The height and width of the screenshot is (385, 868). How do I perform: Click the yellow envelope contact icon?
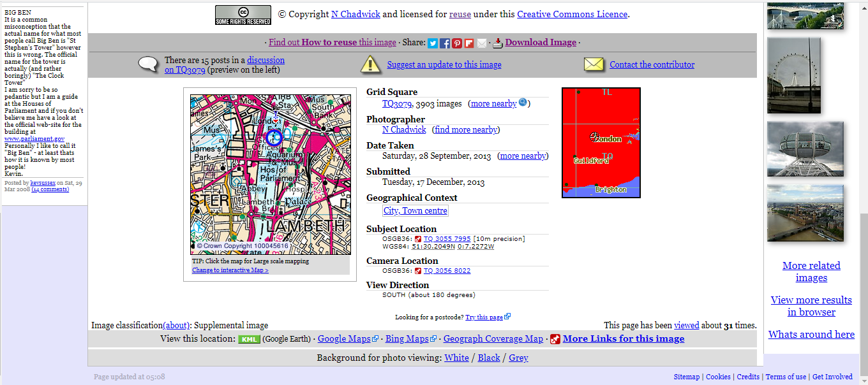pyautogui.click(x=594, y=64)
